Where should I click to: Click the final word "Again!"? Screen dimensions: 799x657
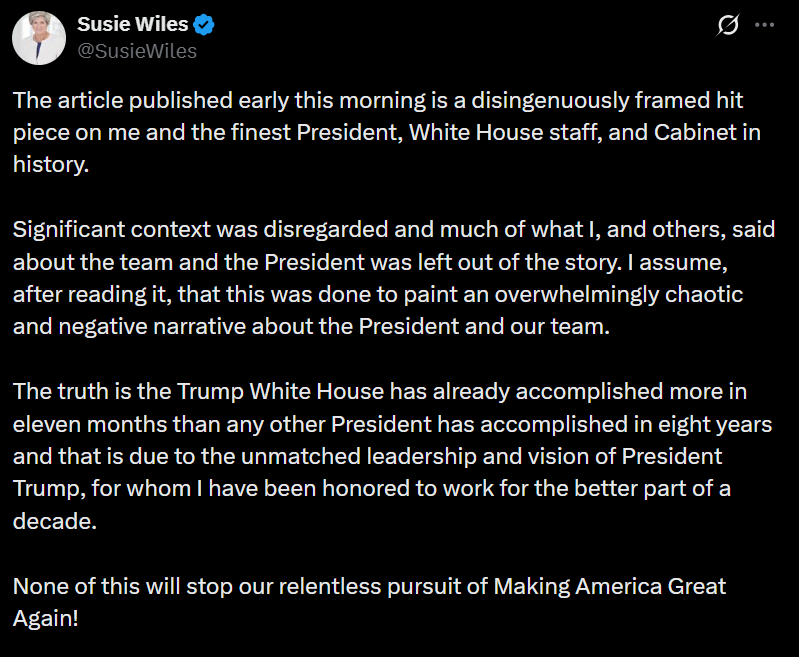(x=45, y=618)
